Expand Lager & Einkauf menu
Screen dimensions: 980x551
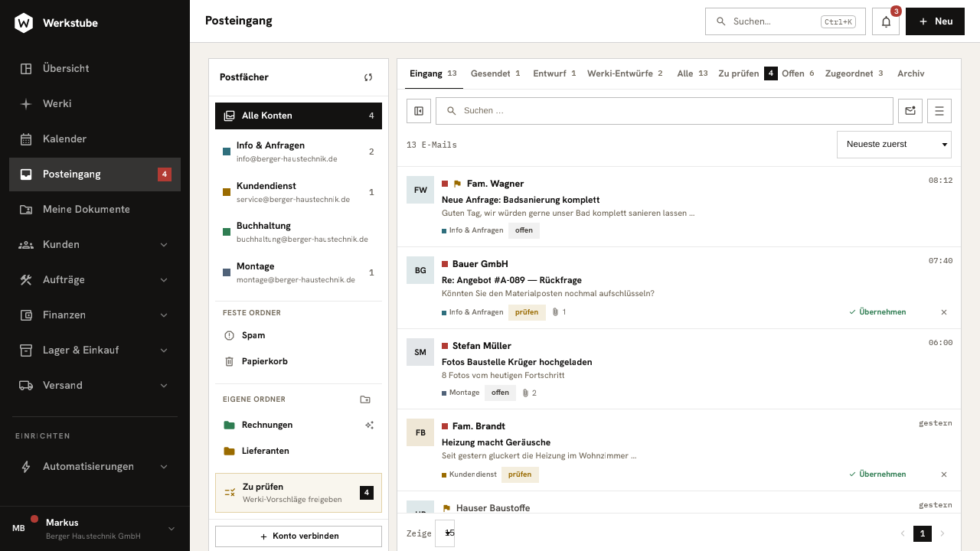click(95, 350)
